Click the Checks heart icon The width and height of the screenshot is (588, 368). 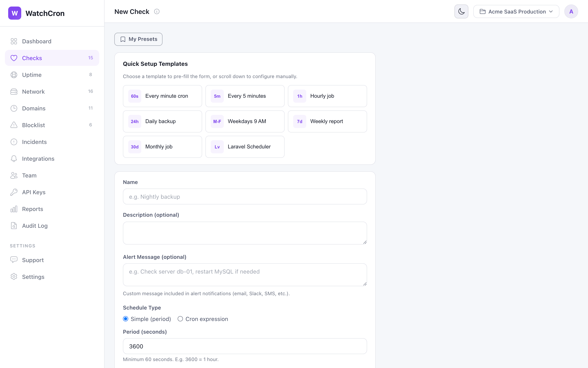click(x=14, y=58)
